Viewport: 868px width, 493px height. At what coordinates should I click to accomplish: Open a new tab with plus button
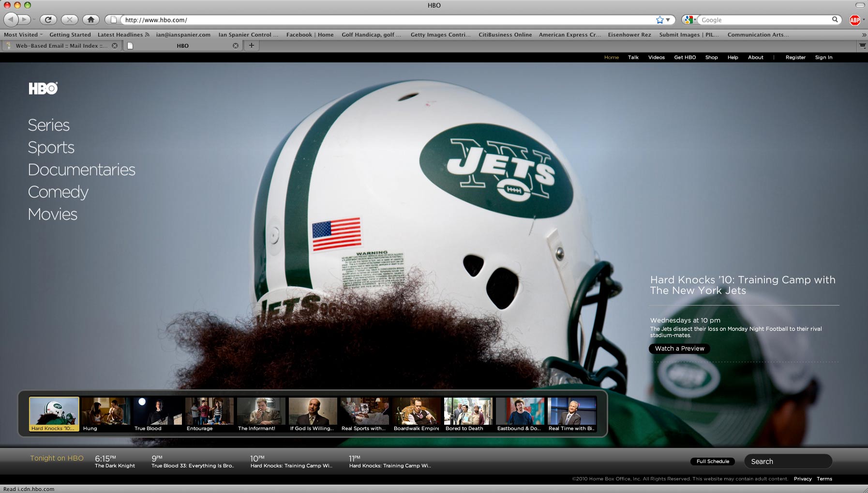[251, 46]
